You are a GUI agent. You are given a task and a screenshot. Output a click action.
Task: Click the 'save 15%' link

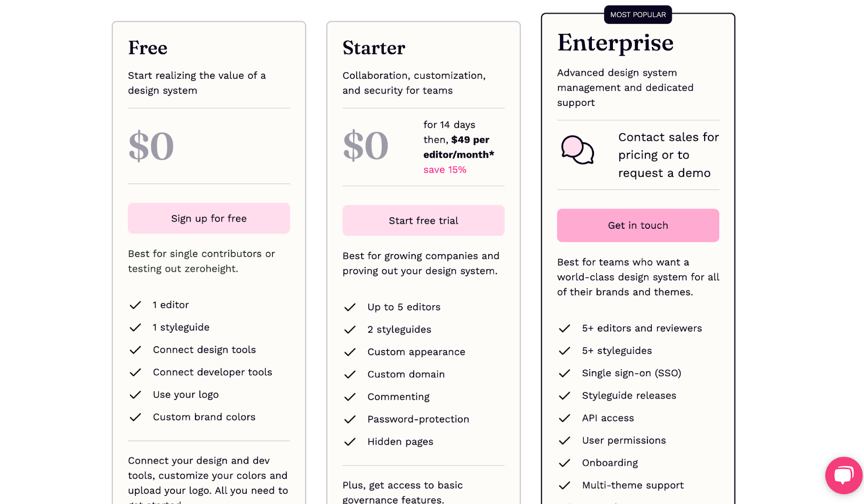tap(445, 169)
